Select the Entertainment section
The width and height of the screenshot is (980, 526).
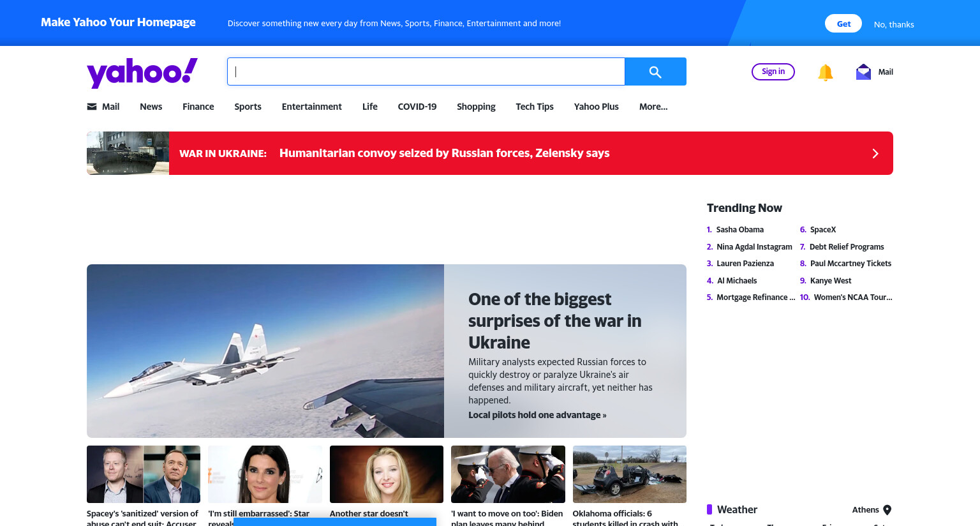tap(312, 107)
